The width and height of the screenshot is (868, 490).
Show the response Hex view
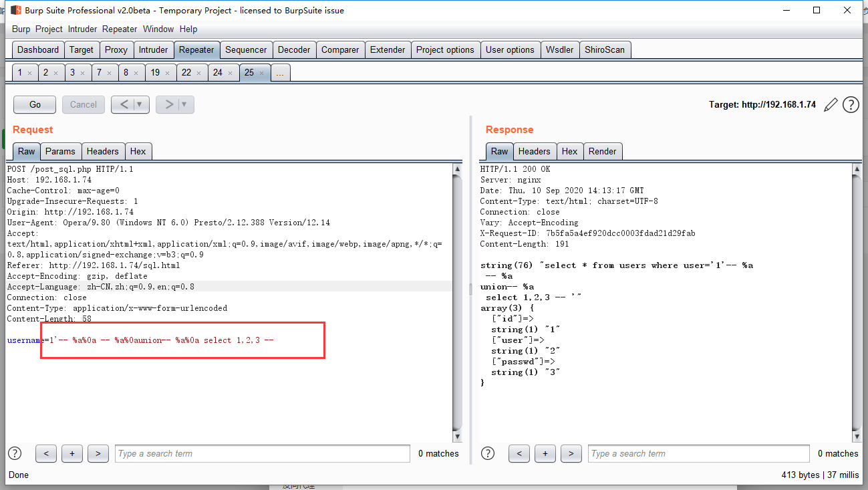[569, 151]
